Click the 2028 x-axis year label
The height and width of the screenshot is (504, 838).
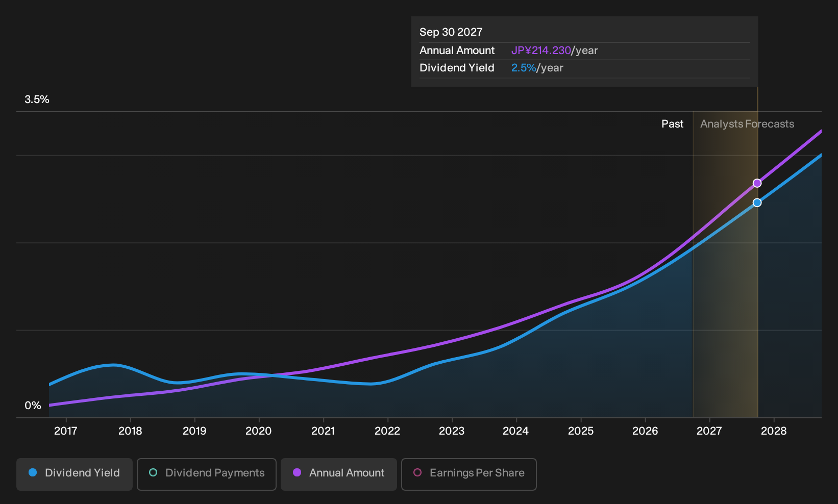click(774, 431)
